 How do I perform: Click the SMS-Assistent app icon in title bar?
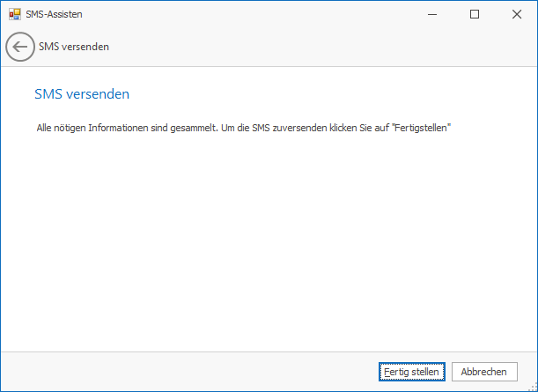pos(14,14)
